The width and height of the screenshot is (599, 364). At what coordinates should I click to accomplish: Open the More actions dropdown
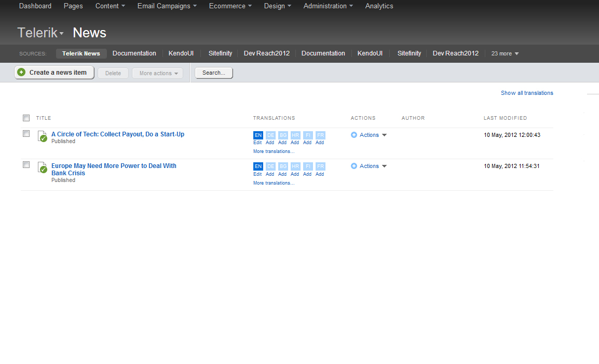coord(158,73)
